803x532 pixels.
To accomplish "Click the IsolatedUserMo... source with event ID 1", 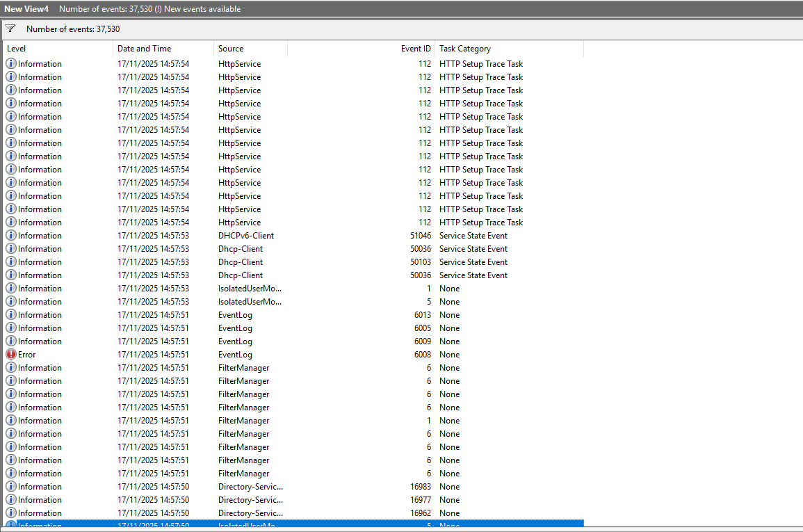I will click(x=250, y=289).
